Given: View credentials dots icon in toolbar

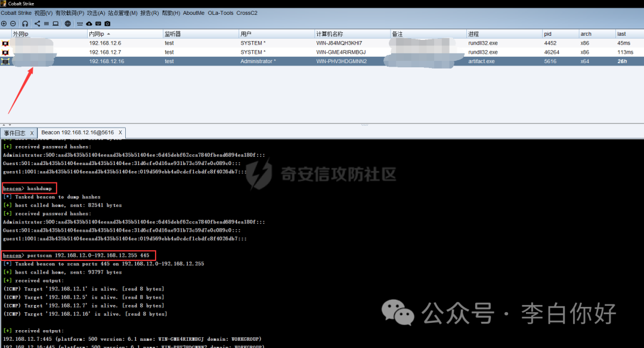Looking at the screenshot, I should [x=80, y=24].
